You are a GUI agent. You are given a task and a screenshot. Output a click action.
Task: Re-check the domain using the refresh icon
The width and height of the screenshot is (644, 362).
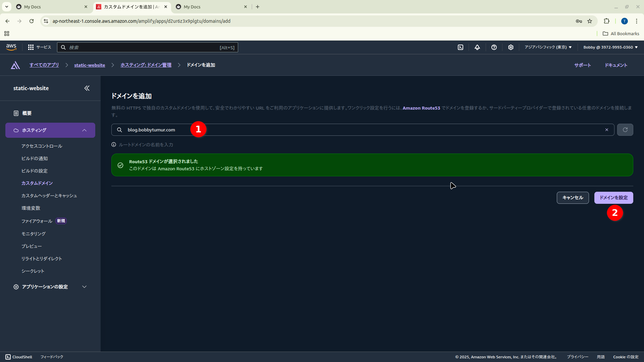[625, 130]
